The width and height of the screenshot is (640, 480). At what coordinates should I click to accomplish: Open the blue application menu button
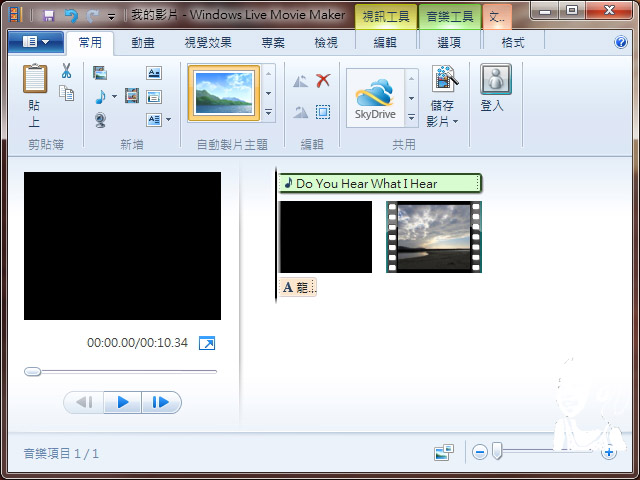click(x=36, y=42)
